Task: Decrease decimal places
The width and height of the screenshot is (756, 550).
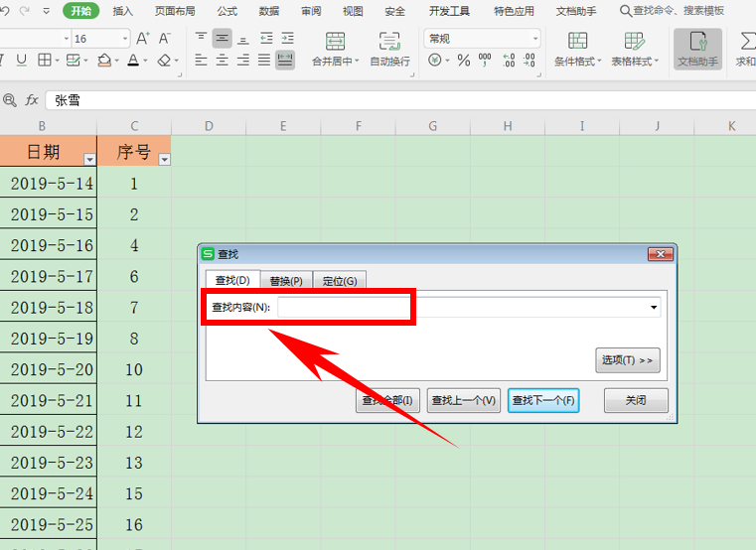Action: (x=529, y=61)
